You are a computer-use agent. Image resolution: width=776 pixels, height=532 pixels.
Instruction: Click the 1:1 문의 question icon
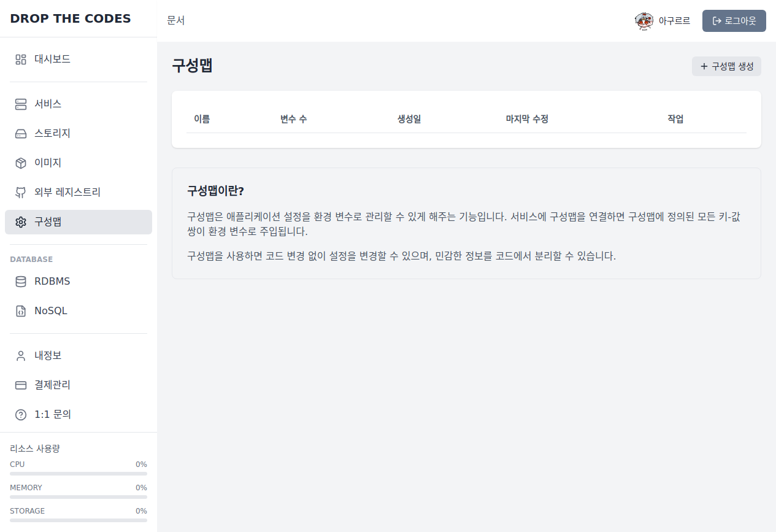coord(20,414)
